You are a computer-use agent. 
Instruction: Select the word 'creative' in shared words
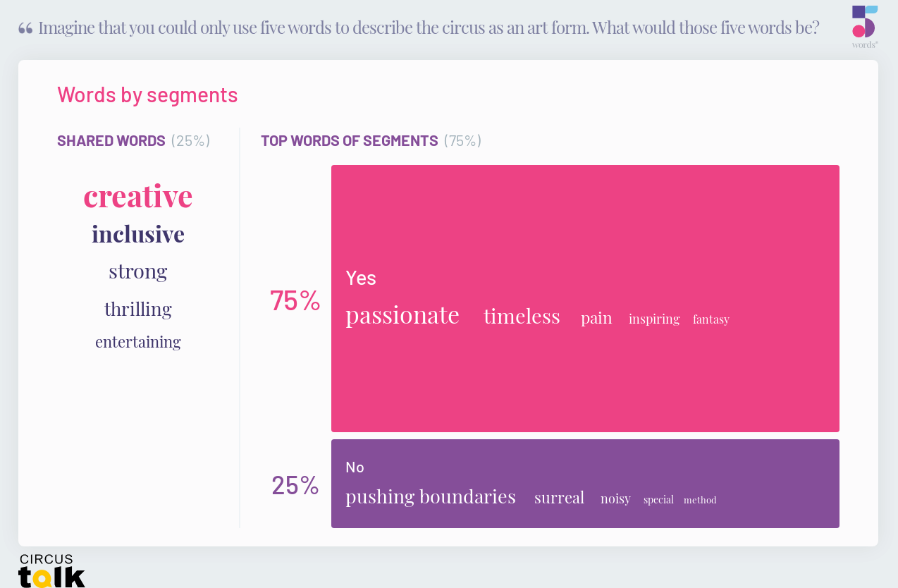[138, 196]
